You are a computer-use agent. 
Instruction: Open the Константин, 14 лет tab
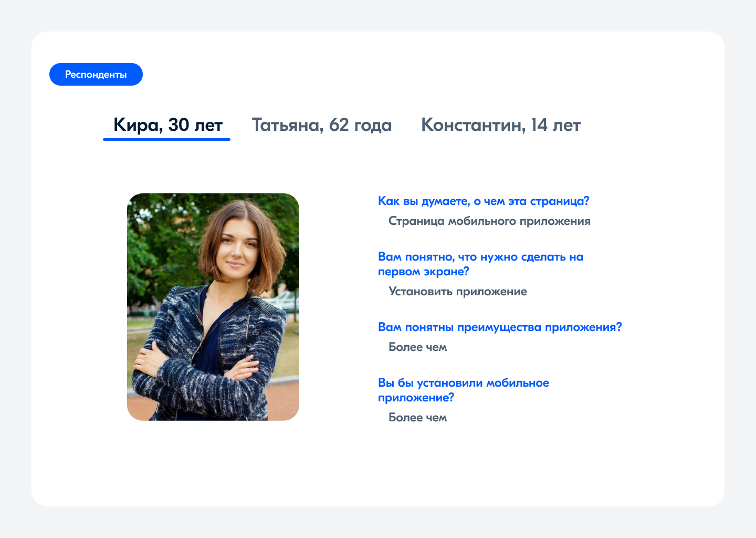[500, 125]
